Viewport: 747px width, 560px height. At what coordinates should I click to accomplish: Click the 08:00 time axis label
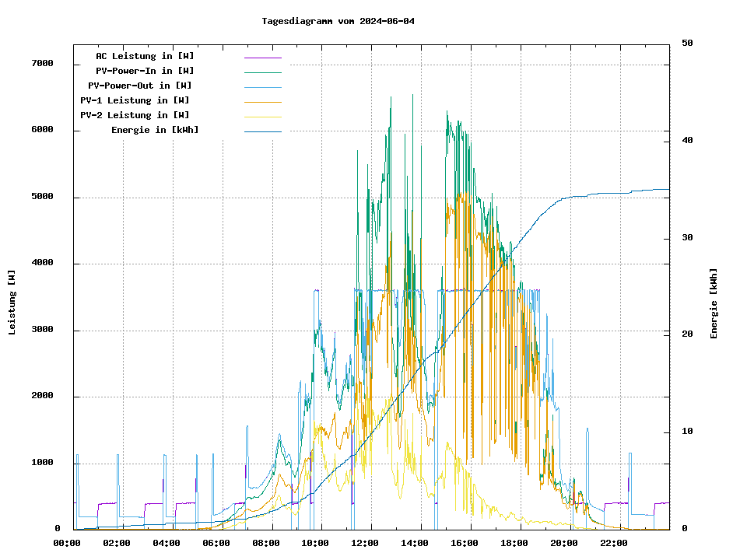(x=266, y=543)
